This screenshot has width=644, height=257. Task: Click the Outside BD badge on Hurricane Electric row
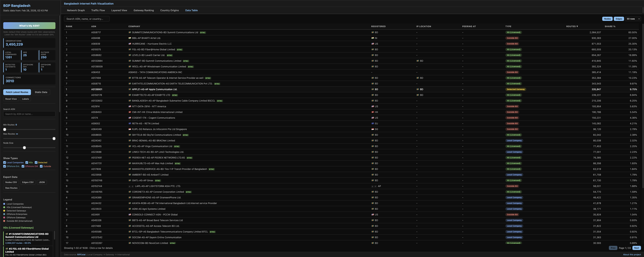click(x=512, y=43)
